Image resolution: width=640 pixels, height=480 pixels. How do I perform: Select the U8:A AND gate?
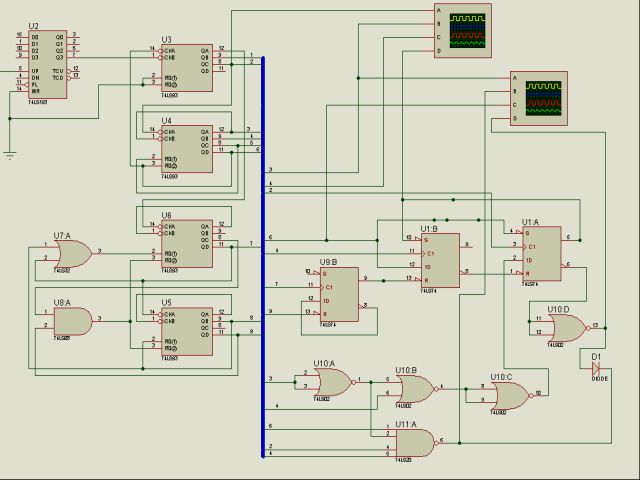click(70, 320)
